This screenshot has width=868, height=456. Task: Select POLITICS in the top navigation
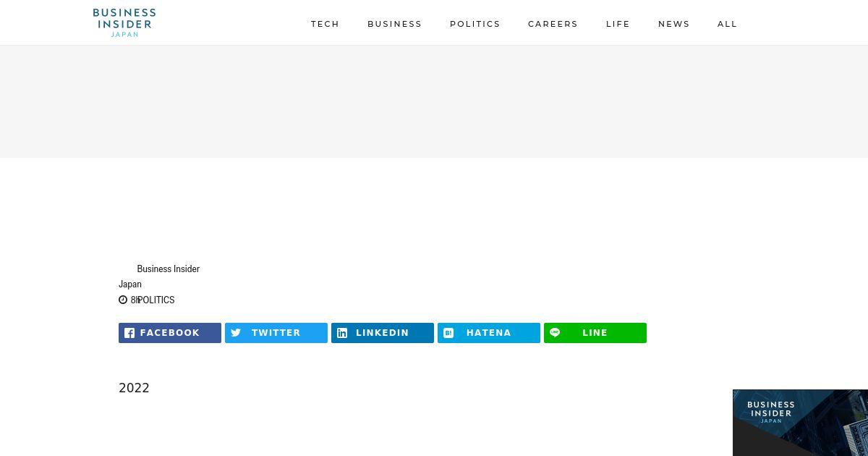475,24
